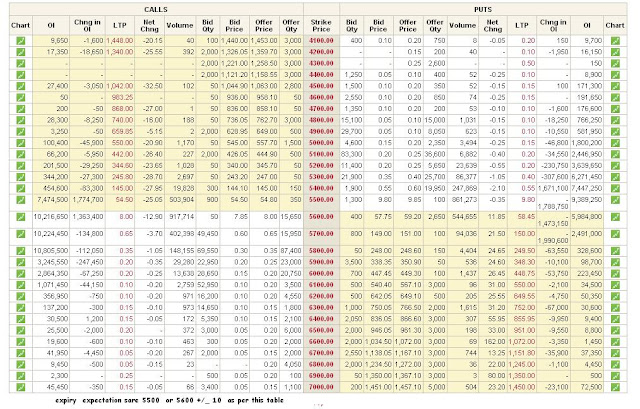View the puts chart for strike 4400.00

tap(615, 75)
